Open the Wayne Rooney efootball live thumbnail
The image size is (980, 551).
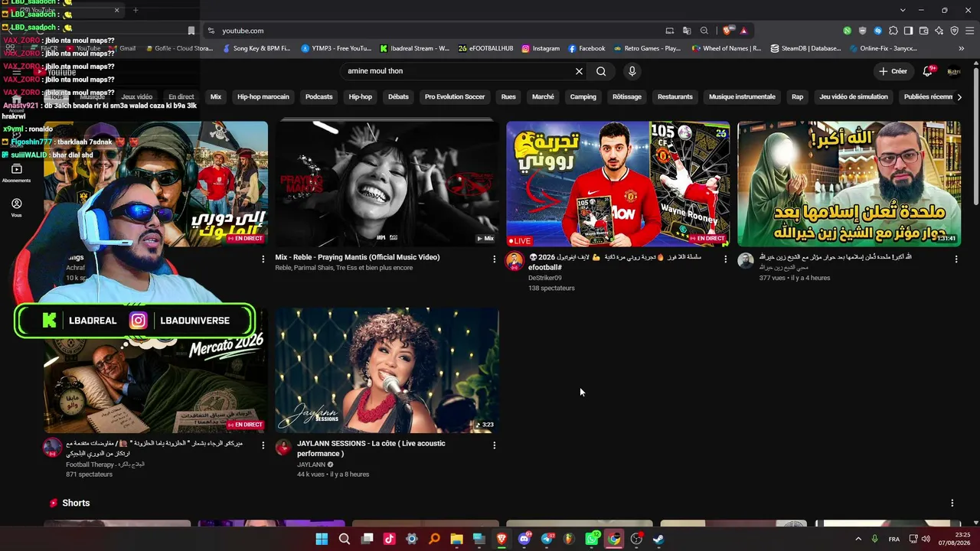(x=618, y=184)
